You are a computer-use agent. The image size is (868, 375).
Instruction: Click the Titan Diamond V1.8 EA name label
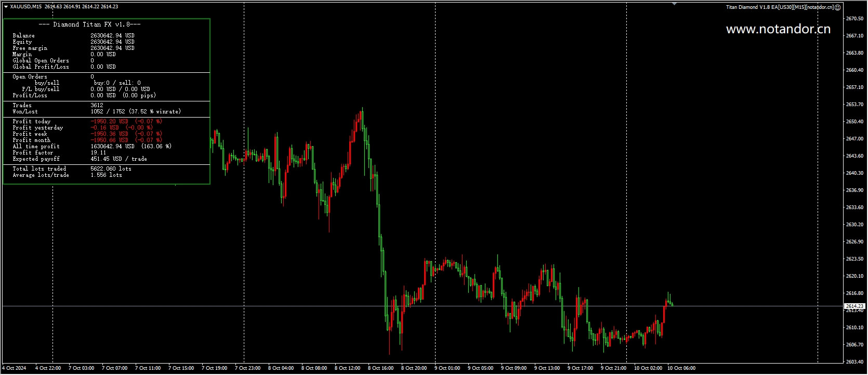pos(780,7)
